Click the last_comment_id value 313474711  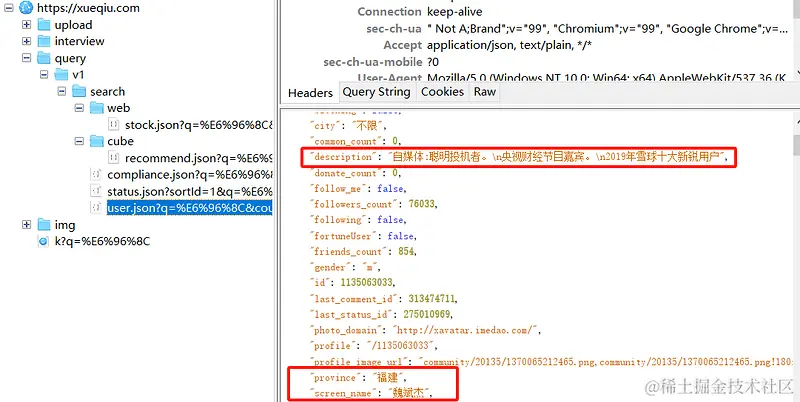tap(432, 298)
